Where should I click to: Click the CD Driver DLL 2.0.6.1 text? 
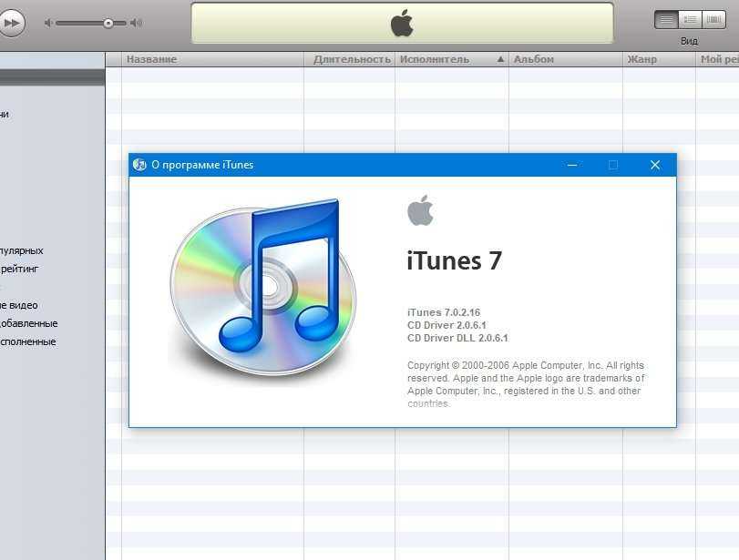click(x=457, y=338)
